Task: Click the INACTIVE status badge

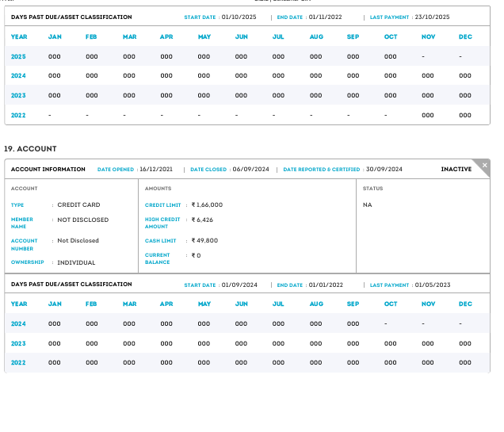Action: pos(456,170)
